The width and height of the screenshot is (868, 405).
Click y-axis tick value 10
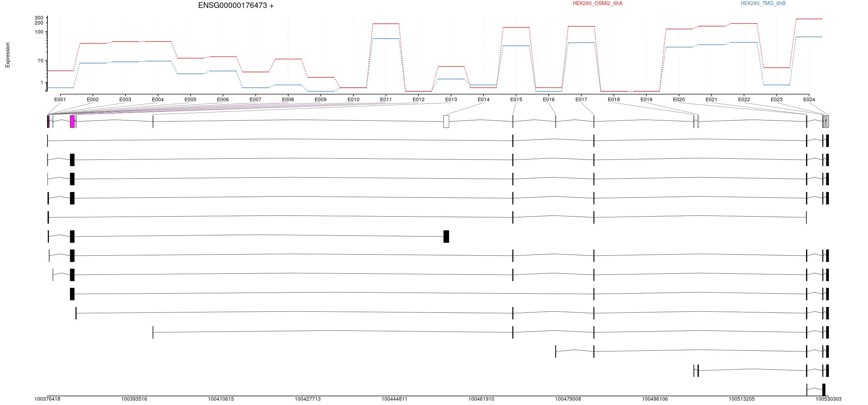(x=41, y=60)
